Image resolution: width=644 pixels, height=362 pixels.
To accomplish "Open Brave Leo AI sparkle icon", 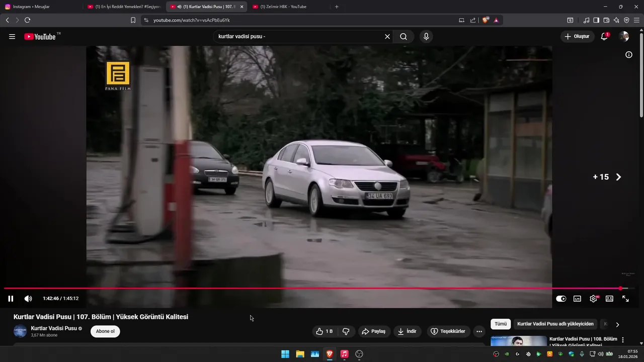I will point(616,20).
